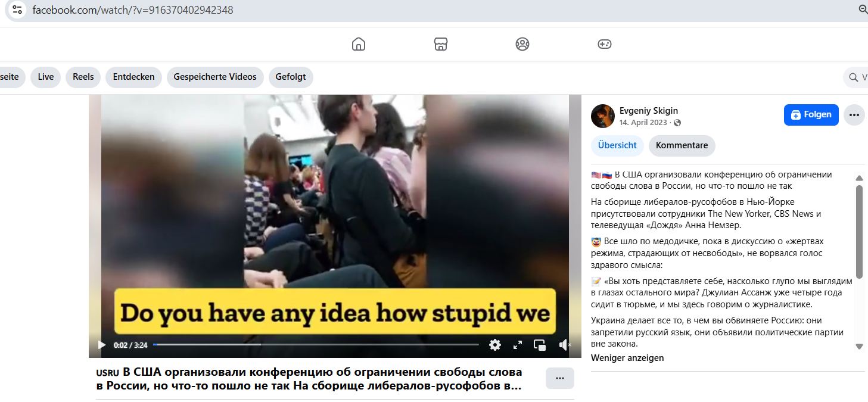The image size is (868, 402).
Task: Open the Gaming icon in navigation
Action: [x=604, y=44]
